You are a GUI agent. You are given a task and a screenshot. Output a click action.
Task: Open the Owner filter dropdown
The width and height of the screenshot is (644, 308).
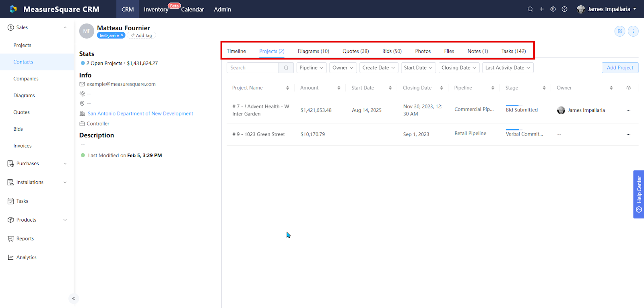point(343,68)
